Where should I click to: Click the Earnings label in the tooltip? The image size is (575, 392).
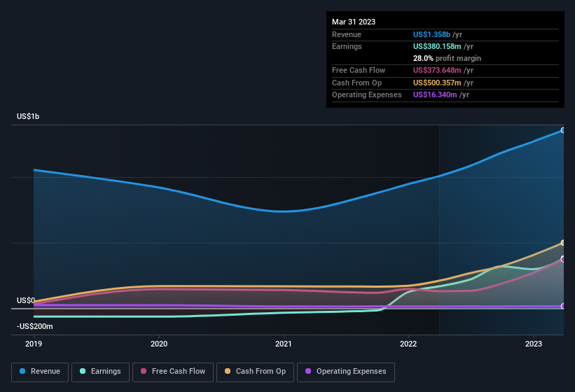pyautogui.click(x=347, y=46)
